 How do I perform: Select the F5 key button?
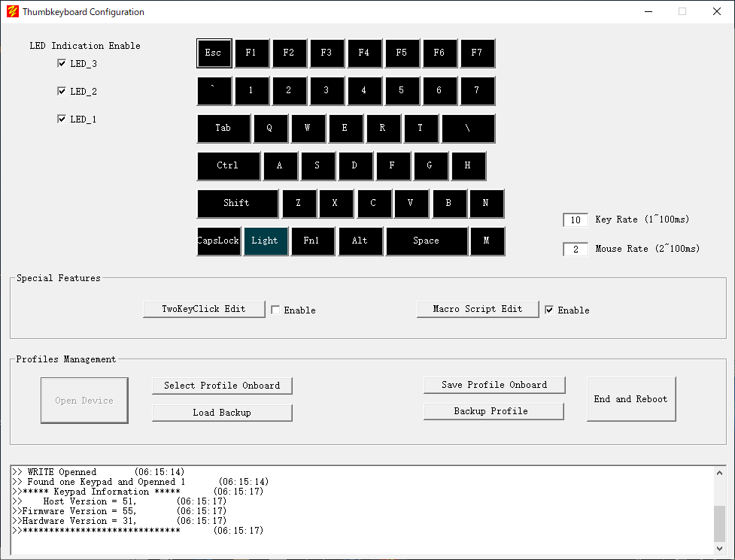402,53
